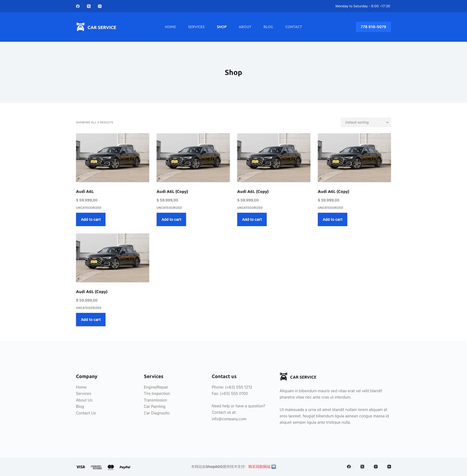The width and height of the screenshot is (467, 476).
Task: Click the red 购买同款网站 link
Action: coord(259,467)
